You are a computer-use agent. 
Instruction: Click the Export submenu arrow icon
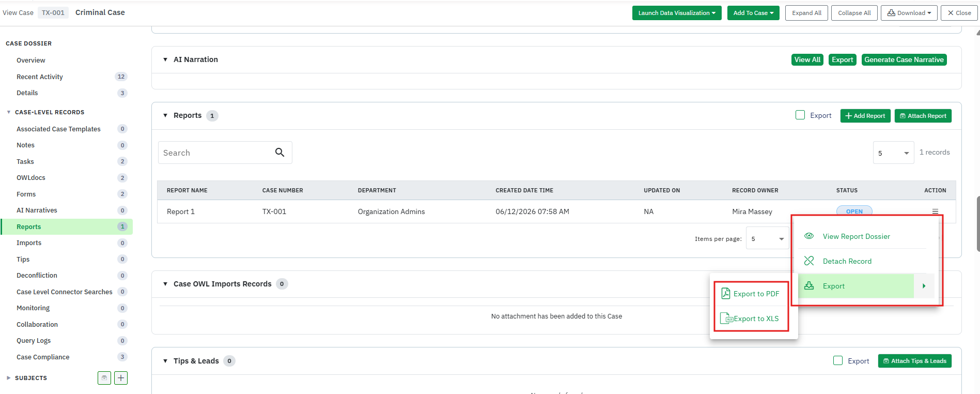tap(924, 286)
